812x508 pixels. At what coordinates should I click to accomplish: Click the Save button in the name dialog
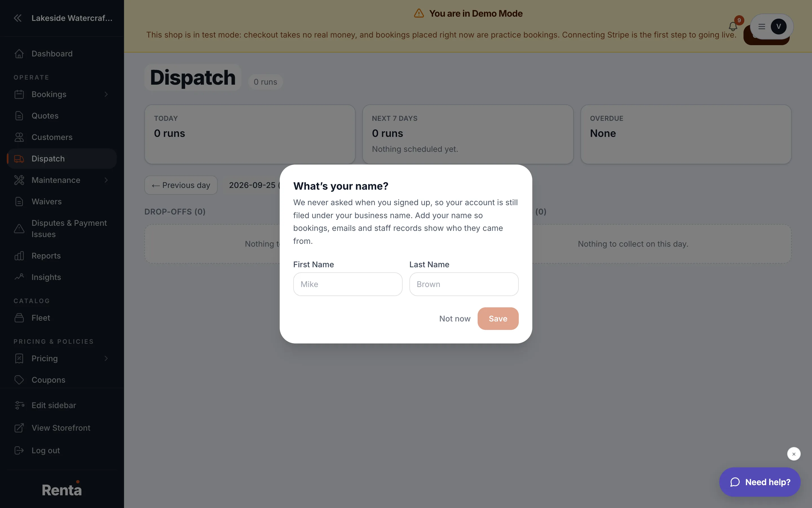pos(498,319)
